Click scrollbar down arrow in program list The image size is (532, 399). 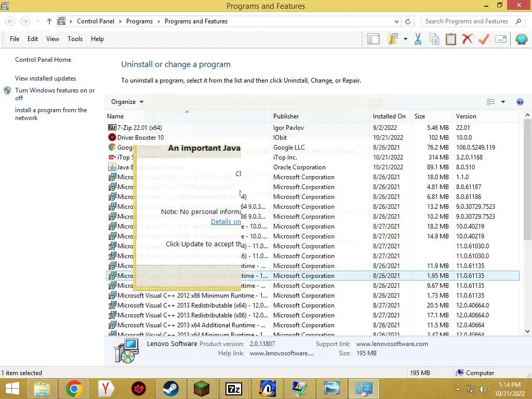click(528, 331)
